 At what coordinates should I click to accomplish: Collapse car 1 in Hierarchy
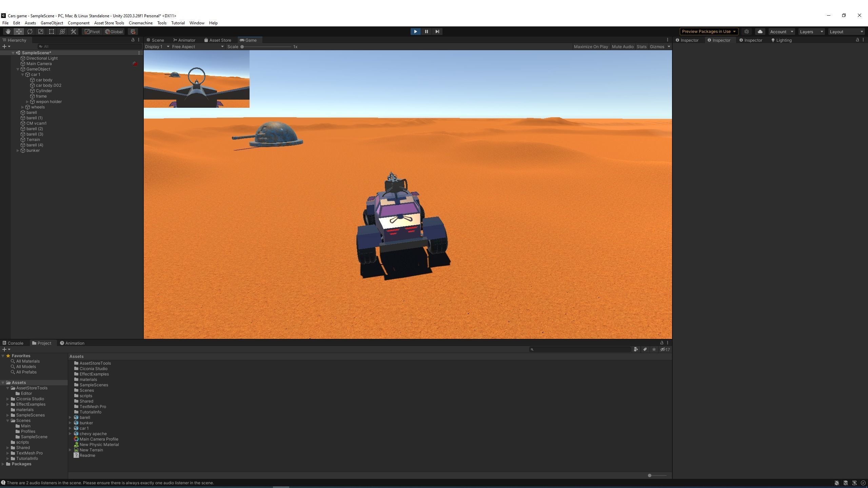click(23, 75)
